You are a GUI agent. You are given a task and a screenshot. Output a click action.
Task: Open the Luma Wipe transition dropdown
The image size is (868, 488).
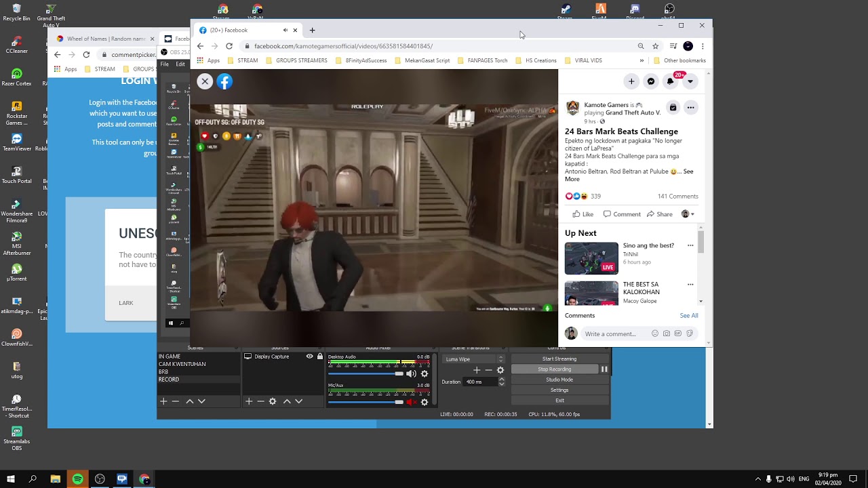pyautogui.click(x=474, y=359)
